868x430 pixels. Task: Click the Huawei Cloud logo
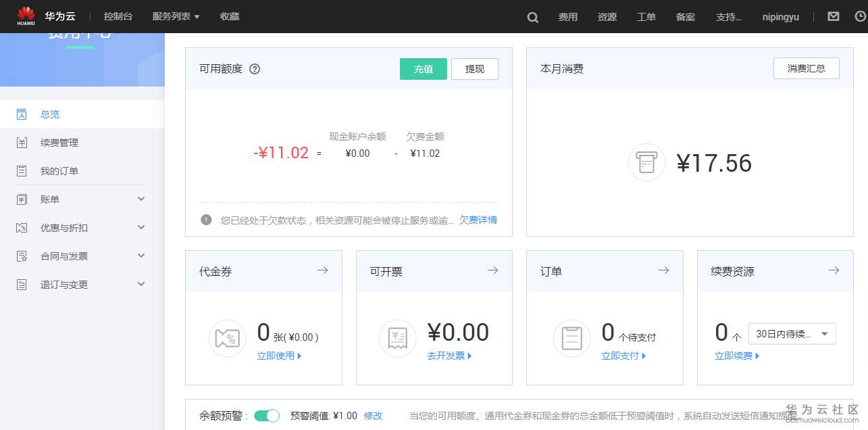click(x=26, y=16)
